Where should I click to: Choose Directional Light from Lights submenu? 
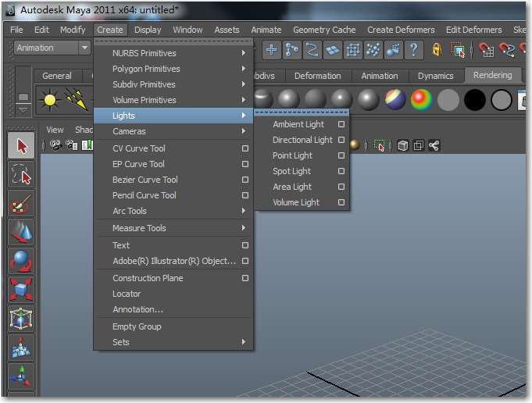coord(302,140)
